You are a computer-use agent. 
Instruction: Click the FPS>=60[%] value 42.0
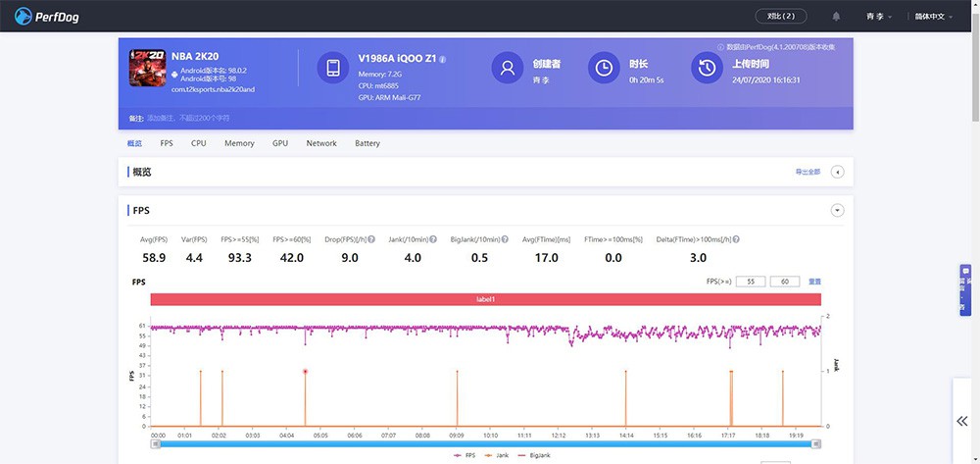292,258
